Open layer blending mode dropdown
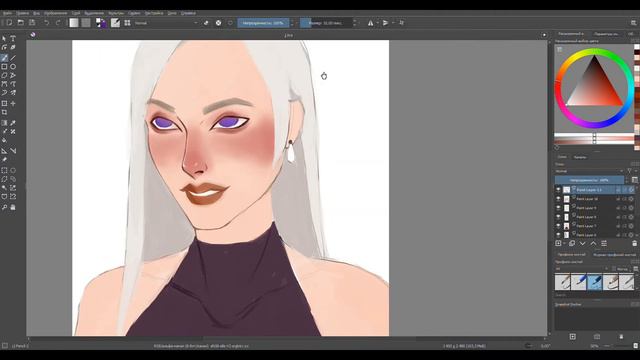640x360 pixels. [x=589, y=171]
